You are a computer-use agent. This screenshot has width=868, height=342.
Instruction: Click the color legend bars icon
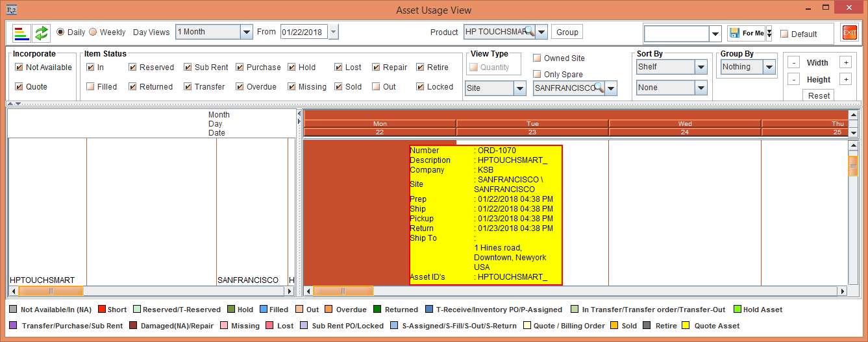pos(21,32)
